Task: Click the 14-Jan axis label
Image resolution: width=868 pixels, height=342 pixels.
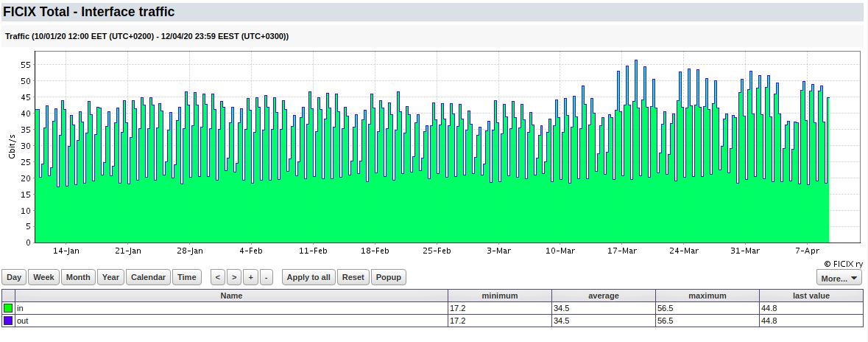Action: click(66, 251)
